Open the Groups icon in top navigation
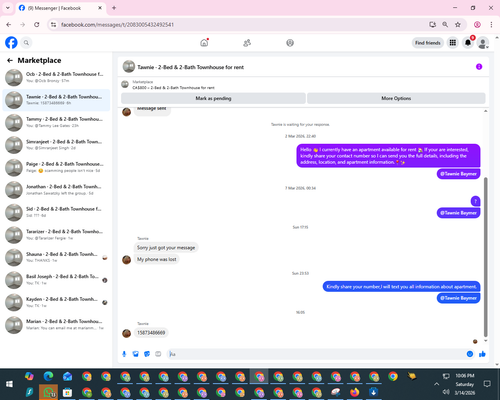This screenshot has height=400, width=500. tap(290, 43)
